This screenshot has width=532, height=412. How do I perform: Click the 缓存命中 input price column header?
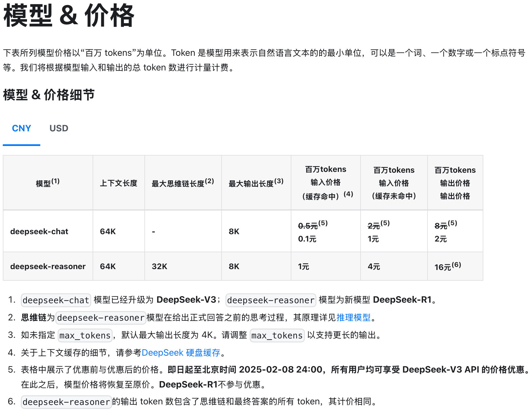[x=326, y=183]
